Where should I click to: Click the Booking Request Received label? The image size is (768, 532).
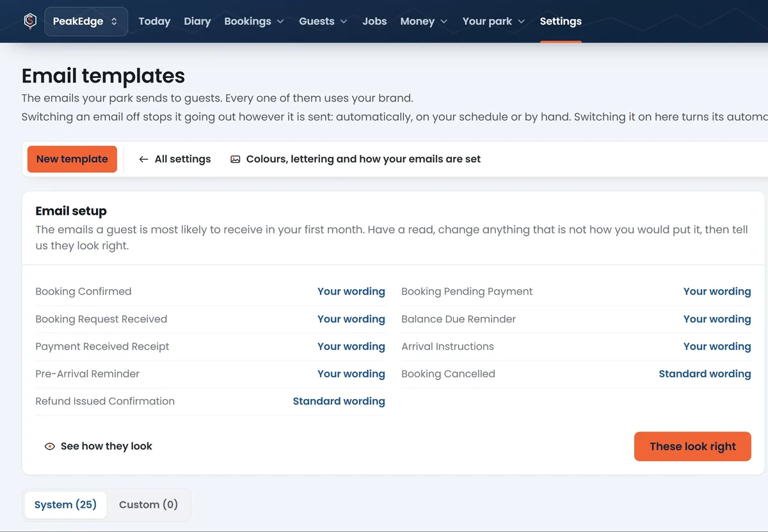point(101,319)
